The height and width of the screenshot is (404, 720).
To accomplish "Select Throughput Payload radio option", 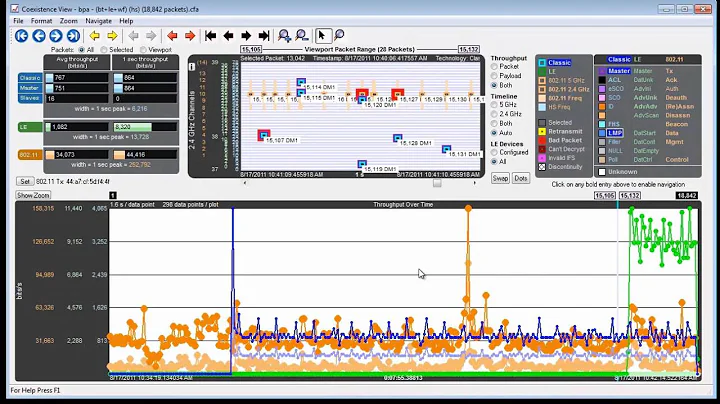I will point(494,76).
